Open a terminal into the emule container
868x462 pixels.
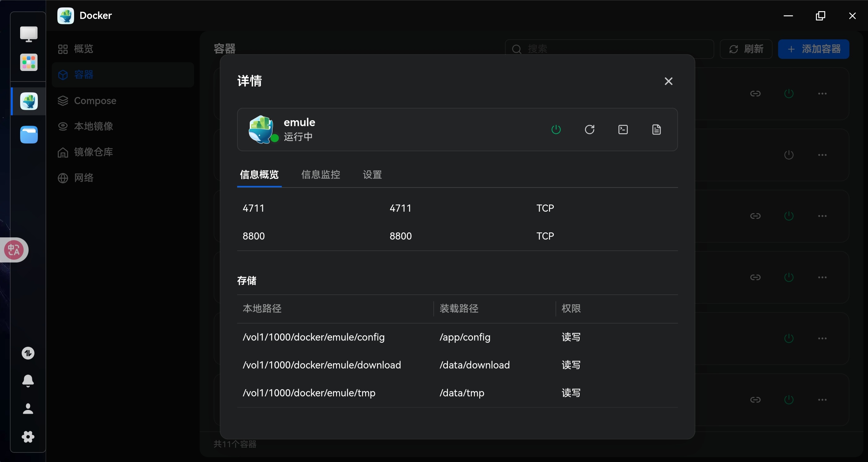[x=623, y=129]
